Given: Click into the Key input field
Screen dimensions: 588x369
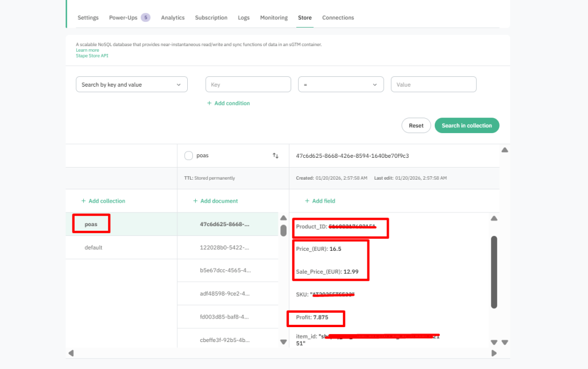Looking at the screenshot, I should pos(248,84).
